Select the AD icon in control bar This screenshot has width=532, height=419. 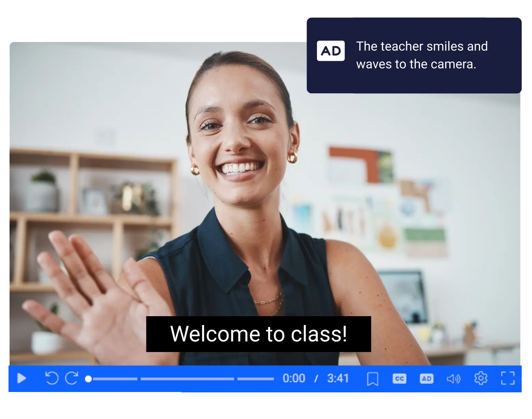click(x=426, y=378)
